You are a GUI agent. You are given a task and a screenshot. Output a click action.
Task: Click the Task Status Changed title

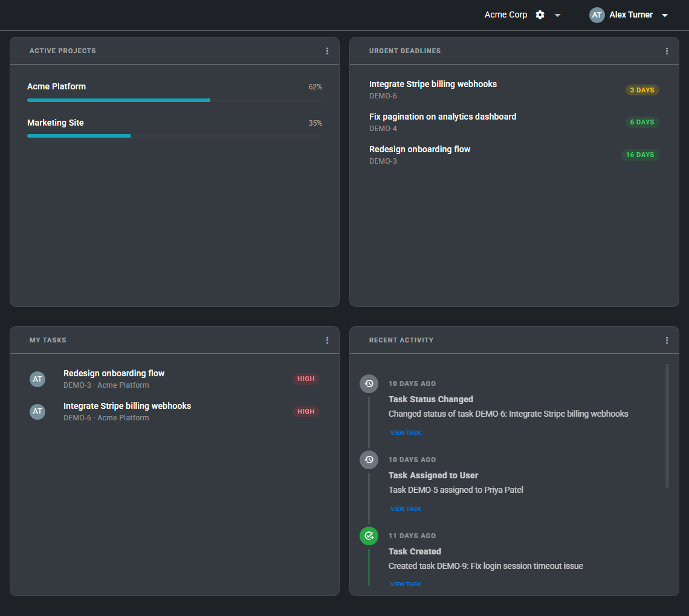pyautogui.click(x=430, y=399)
